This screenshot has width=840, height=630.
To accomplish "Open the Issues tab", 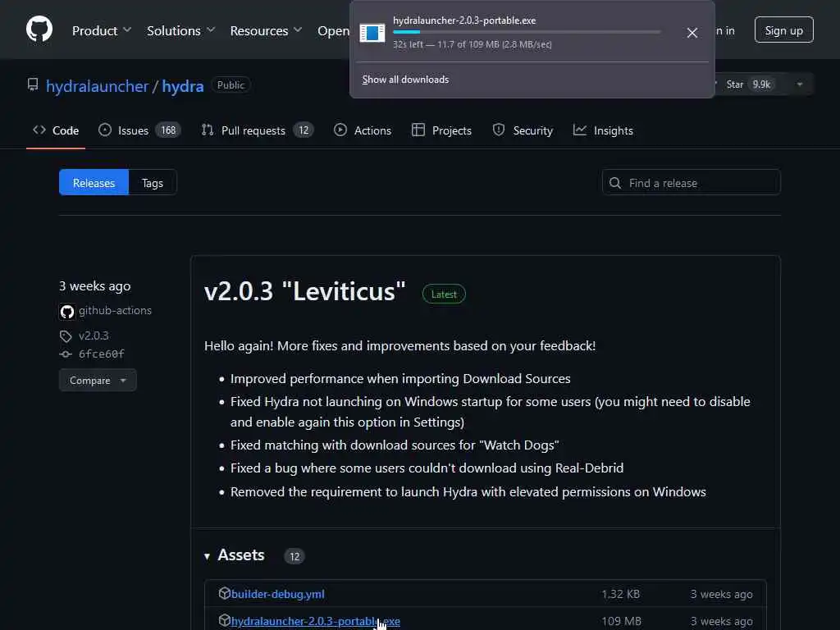I will pos(139,130).
